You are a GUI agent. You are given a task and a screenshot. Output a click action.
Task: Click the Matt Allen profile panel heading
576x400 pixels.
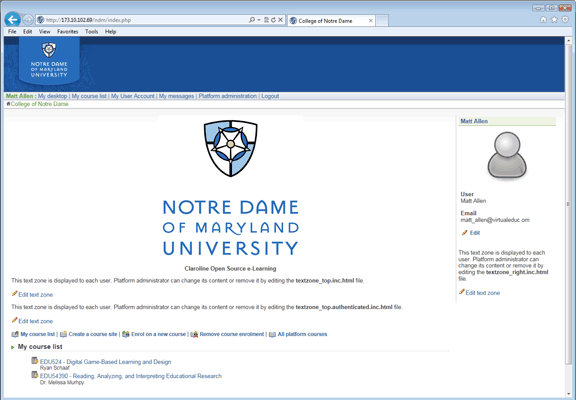coord(474,121)
